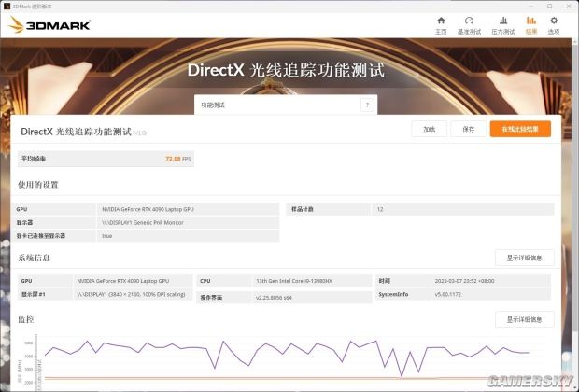579x392 pixels.
Task: Click the 使用的设置 section heading
Action: [38, 185]
